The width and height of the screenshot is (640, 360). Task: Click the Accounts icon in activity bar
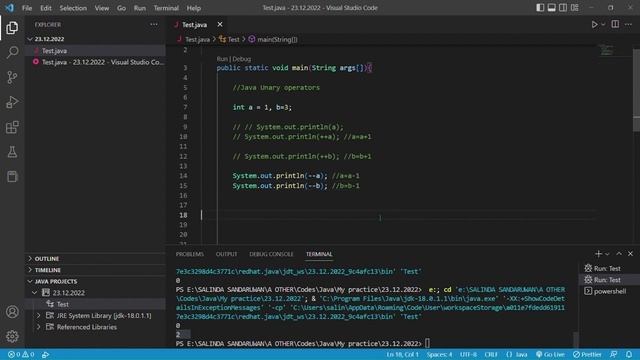[x=12, y=312]
